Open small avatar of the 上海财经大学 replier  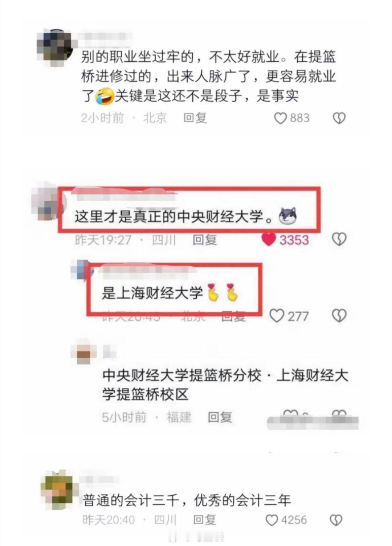pos(82,270)
